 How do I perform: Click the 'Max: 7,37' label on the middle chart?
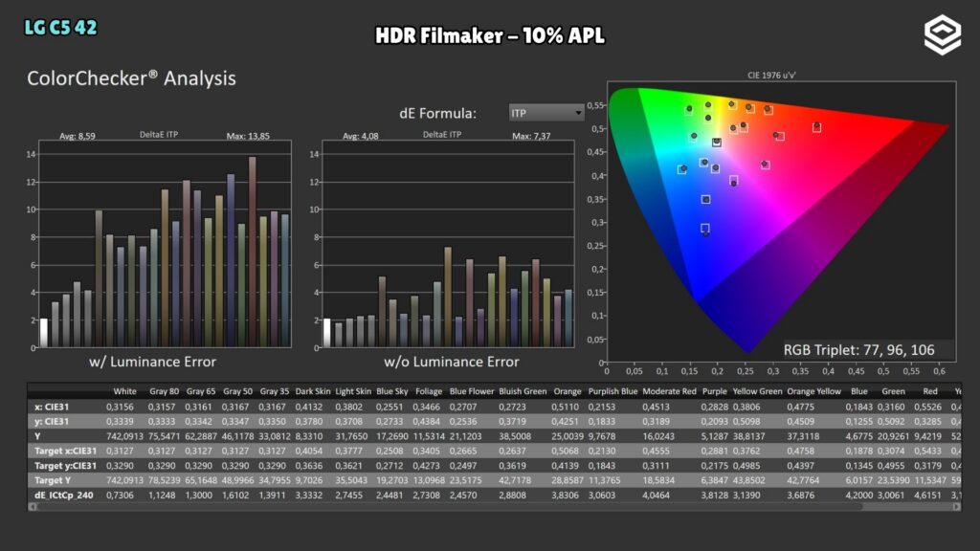(x=531, y=136)
